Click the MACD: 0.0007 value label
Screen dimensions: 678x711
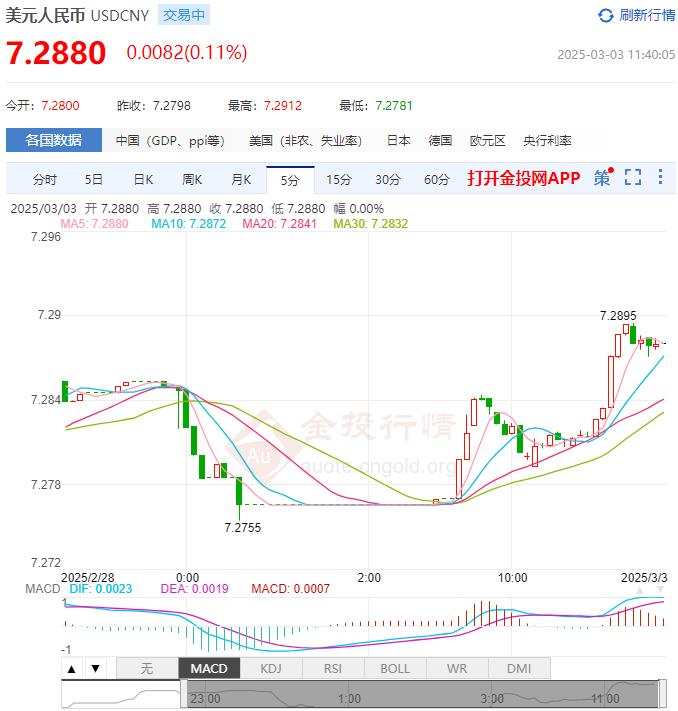[x=291, y=589]
